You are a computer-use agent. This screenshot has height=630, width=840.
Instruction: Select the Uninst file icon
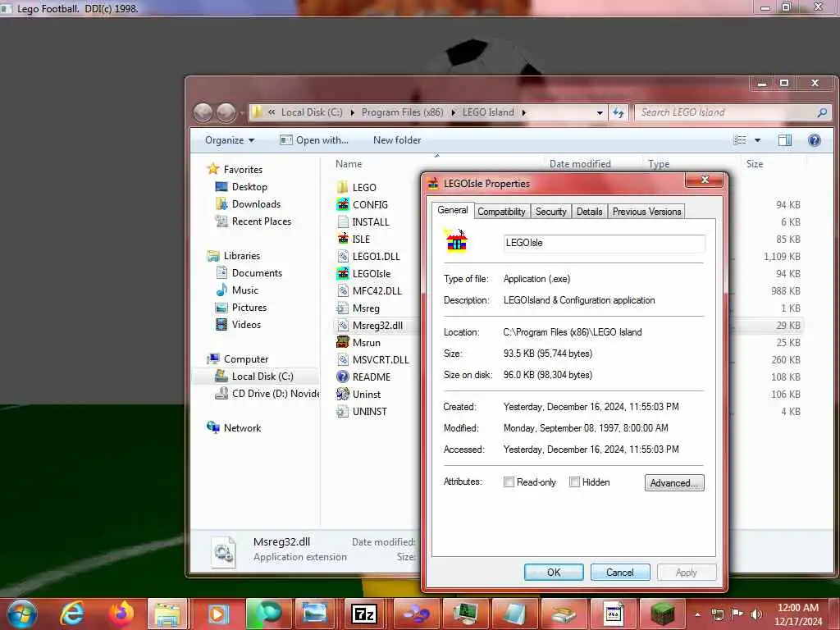[343, 394]
